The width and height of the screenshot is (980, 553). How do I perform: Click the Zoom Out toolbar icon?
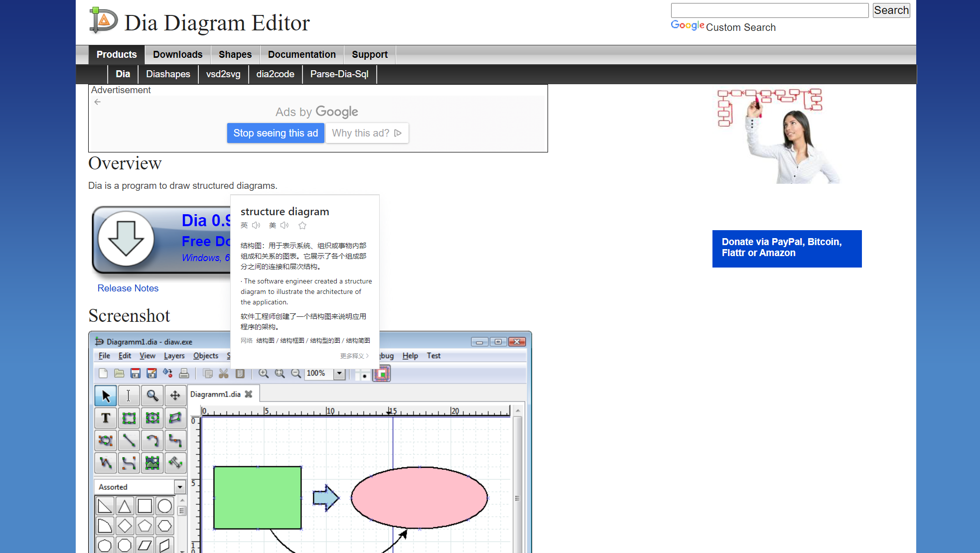(x=296, y=374)
